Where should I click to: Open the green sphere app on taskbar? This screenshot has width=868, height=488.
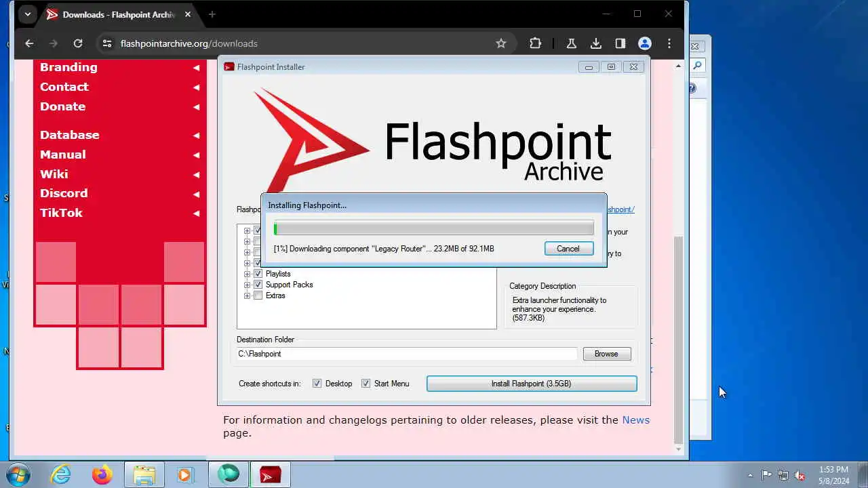(229, 474)
